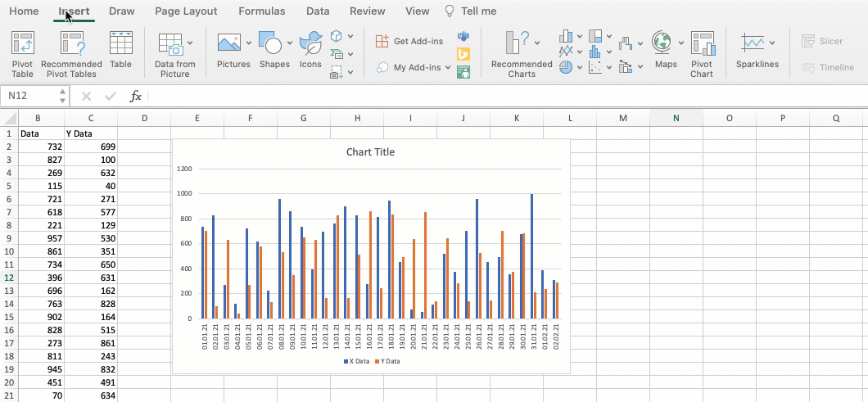The height and width of the screenshot is (402, 868).
Task: Click the Bing Maps add-in icon
Action: (463, 54)
